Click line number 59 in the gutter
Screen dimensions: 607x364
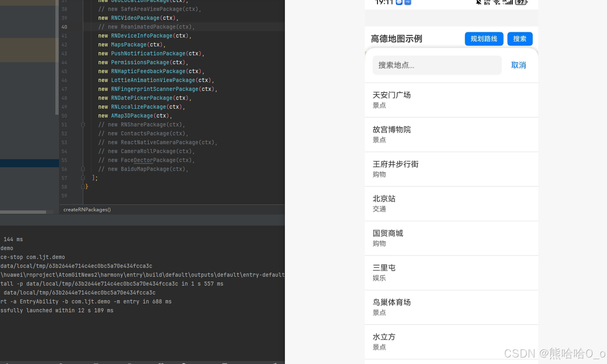coord(64,196)
